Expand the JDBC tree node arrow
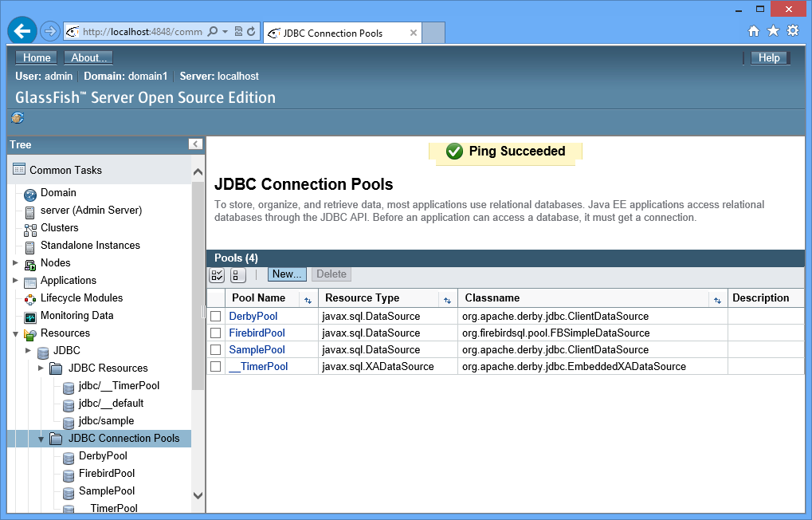 point(28,350)
